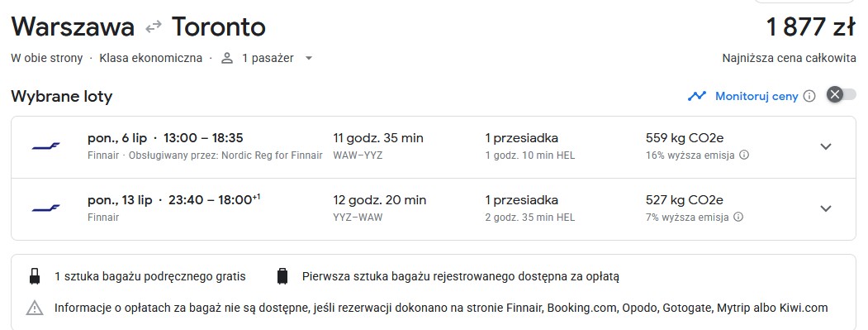
Task: Click info icon next to Monitoruj ceny
Action: point(809,97)
